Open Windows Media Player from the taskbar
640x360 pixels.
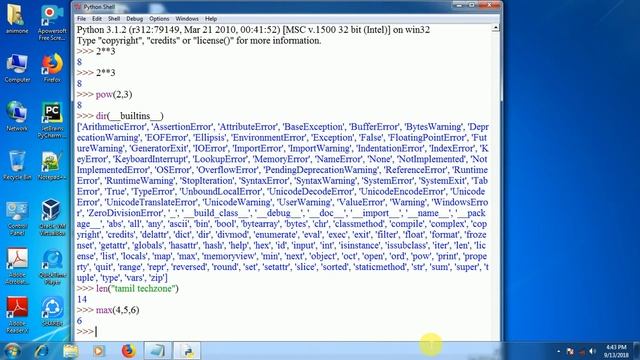coord(99,351)
